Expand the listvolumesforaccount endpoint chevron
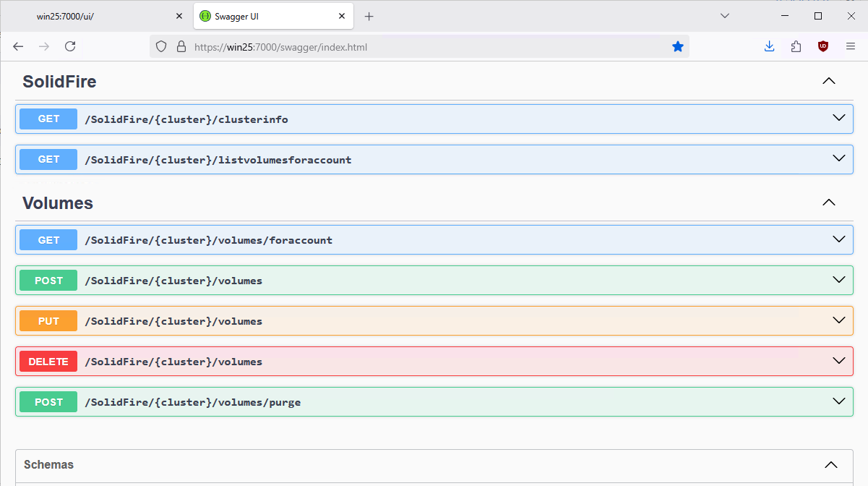The image size is (868, 486). coord(838,158)
